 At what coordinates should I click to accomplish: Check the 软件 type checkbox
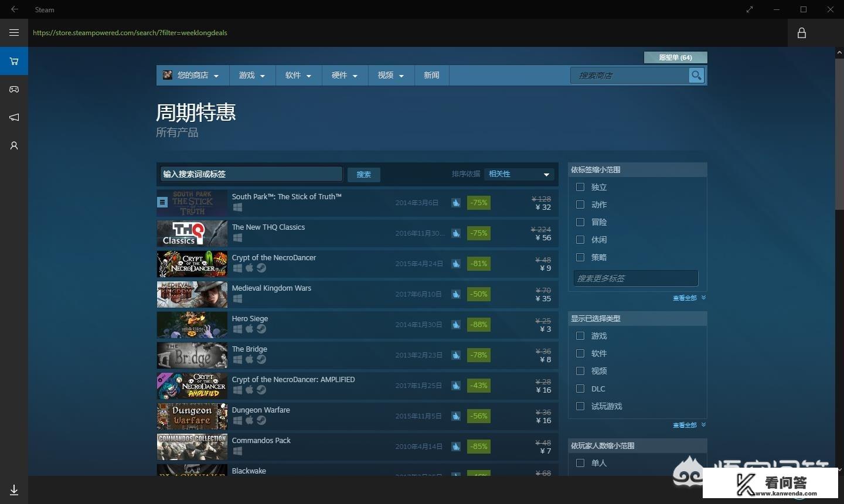(x=580, y=353)
